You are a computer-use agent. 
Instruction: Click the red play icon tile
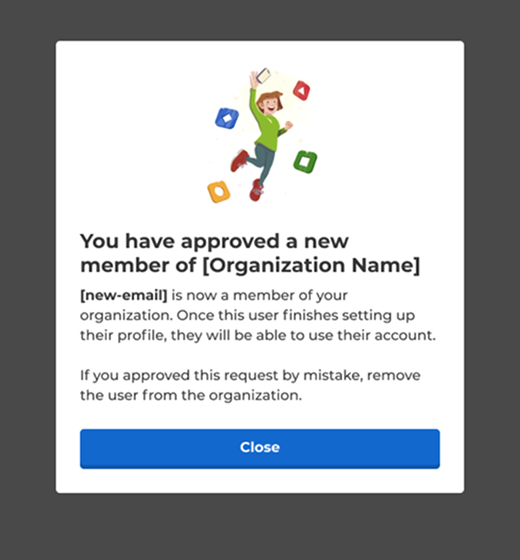click(301, 90)
